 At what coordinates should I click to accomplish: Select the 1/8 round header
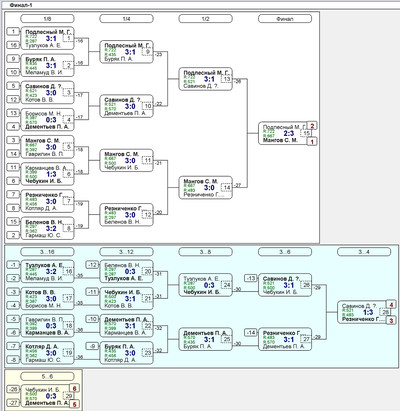[47, 19]
